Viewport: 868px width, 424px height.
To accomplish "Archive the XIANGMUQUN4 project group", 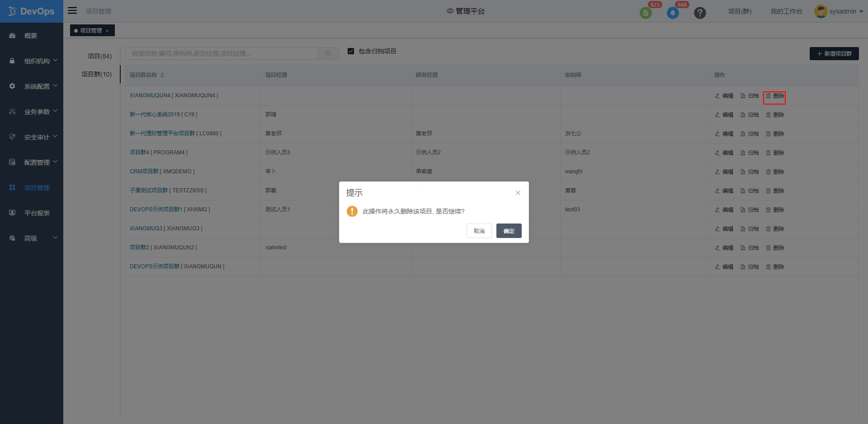I will 750,96.
